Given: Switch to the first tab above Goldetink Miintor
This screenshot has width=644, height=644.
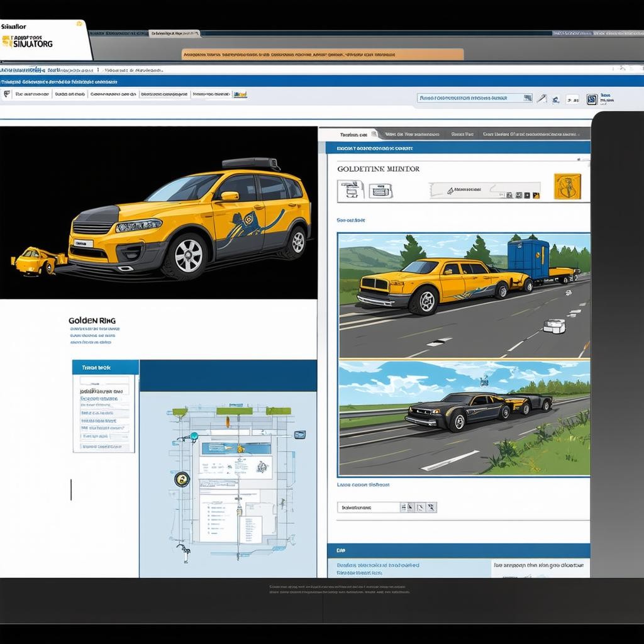Looking at the screenshot, I should [353, 134].
